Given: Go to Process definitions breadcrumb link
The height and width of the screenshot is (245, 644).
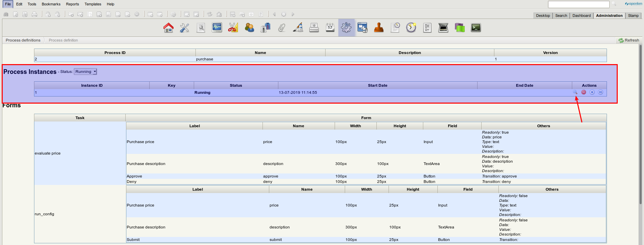Looking at the screenshot, I should pos(23,40).
